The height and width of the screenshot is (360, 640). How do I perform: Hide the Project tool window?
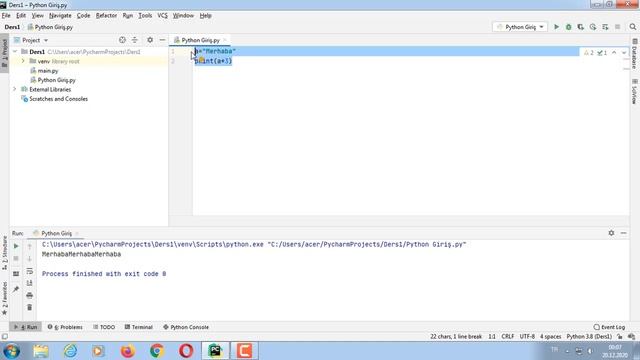(x=162, y=40)
